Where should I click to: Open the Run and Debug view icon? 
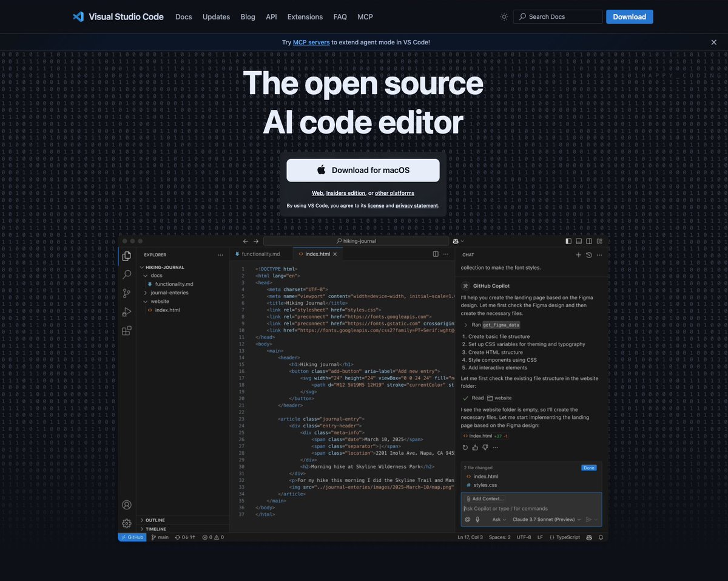click(127, 312)
